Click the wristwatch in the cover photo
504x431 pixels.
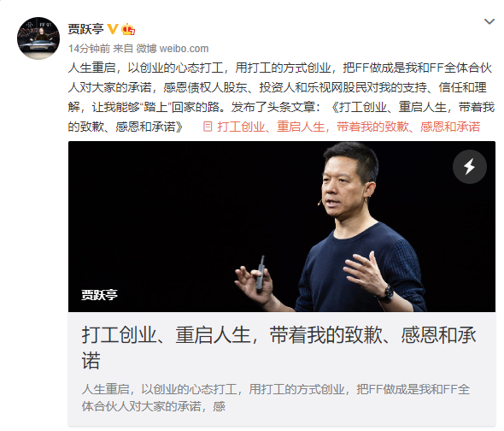(387, 292)
